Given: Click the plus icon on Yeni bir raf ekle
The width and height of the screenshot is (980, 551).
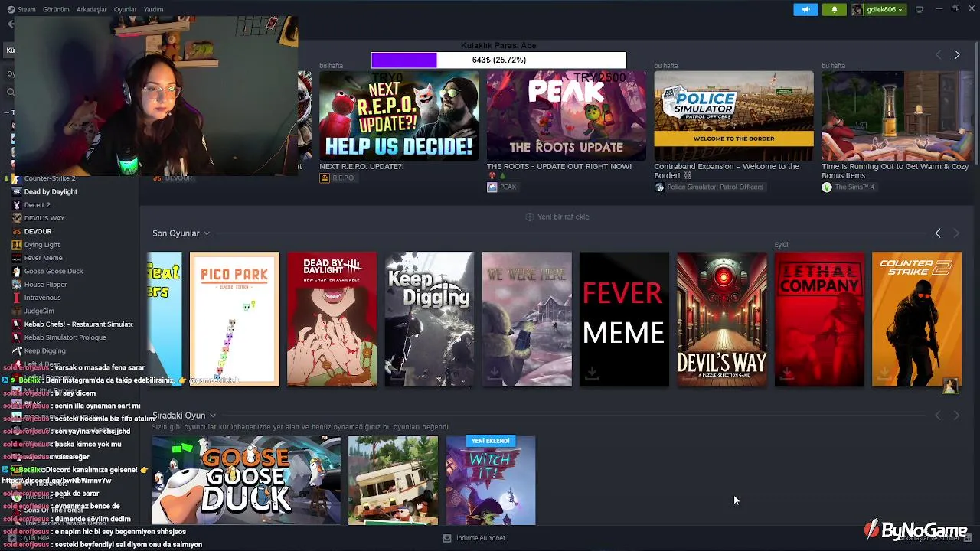Looking at the screenshot, I should (529, 217).
